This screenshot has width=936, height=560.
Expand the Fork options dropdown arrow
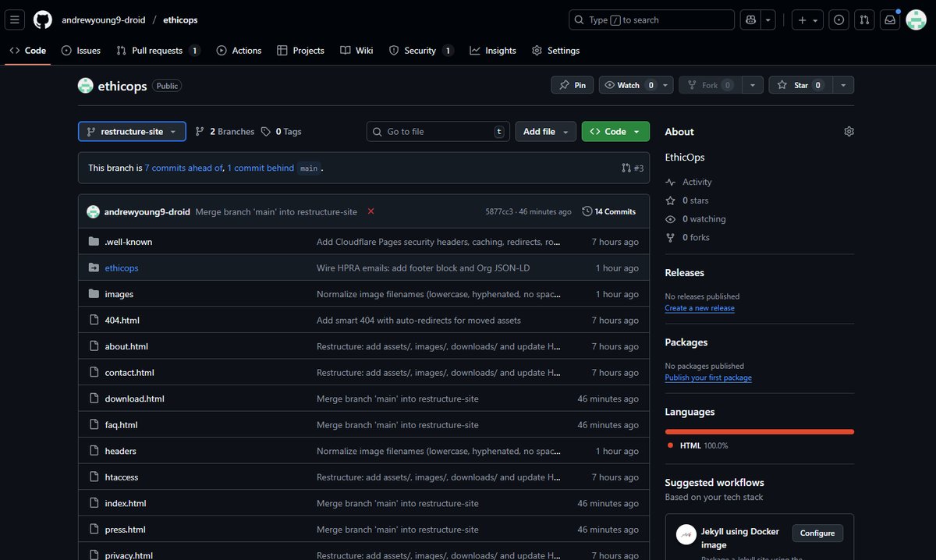click(x=752, y=85)
